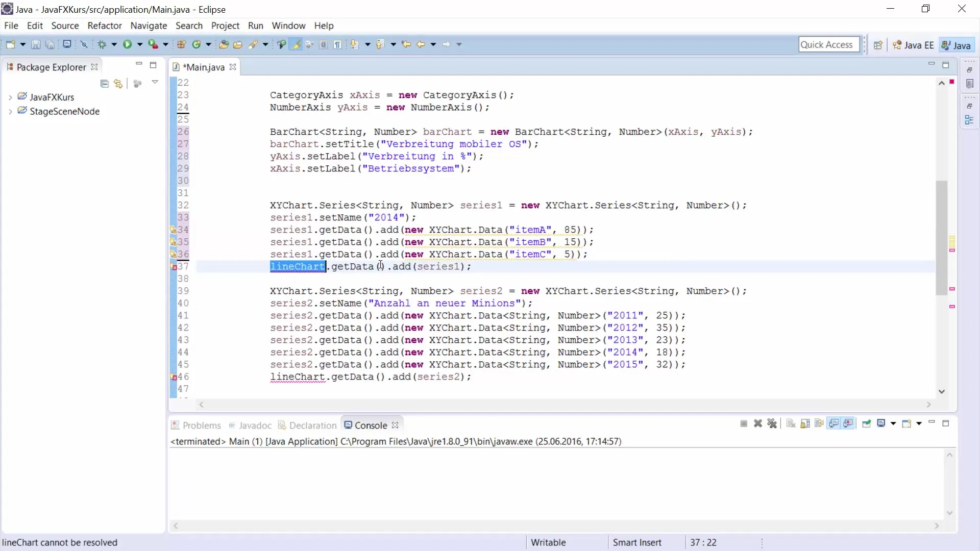Click the New Java Class icon
This screenshot has width=980, height=551.
(197, 44)
